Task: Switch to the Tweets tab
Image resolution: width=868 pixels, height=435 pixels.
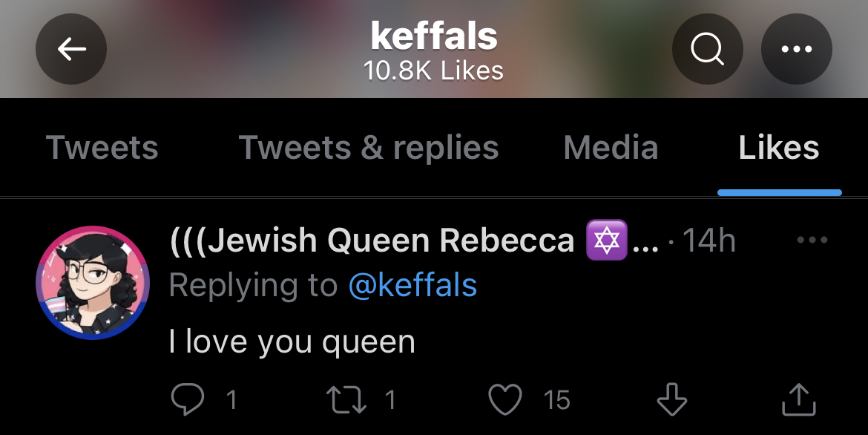Action: pyautogui.click(x=102, y=148)
